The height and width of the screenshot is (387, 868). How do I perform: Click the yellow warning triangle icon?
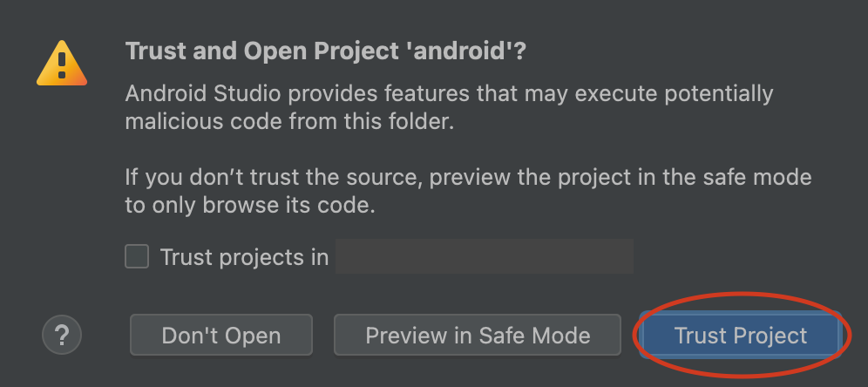click(x=62, y=64)
